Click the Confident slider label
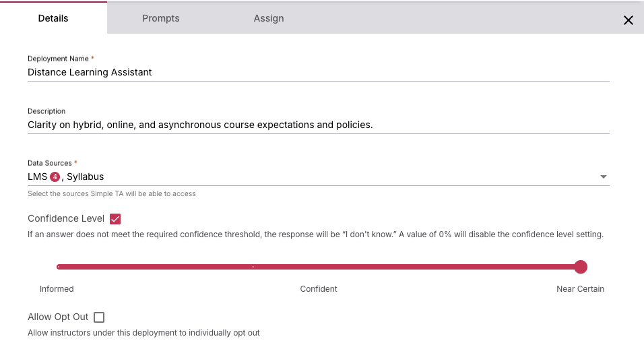Image resolution: width=644 pixels, height=345 pixels. [x=319, y=289]
